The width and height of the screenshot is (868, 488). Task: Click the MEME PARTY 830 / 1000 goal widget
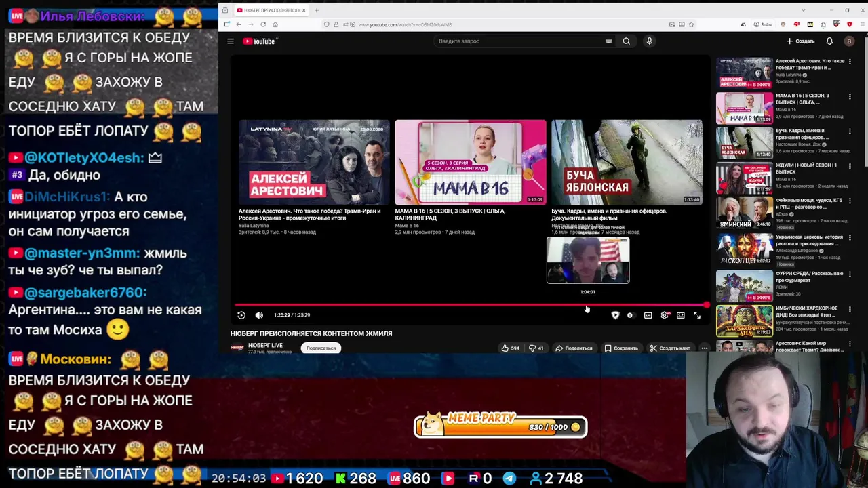500,426
